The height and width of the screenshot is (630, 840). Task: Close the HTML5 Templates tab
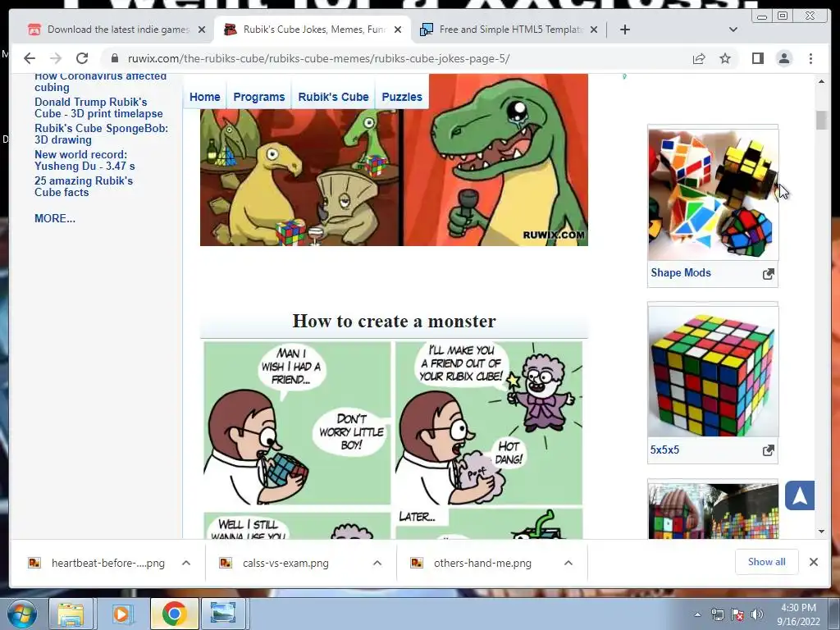pos(594,30)
